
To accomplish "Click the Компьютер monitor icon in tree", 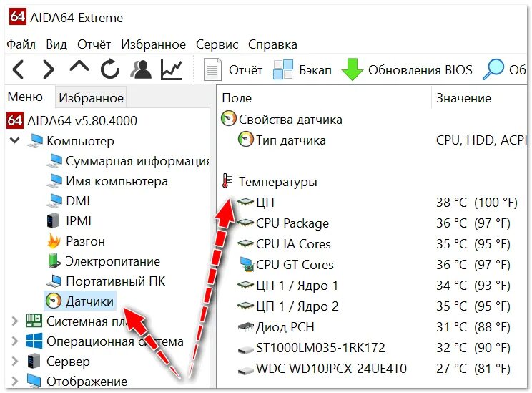I will coord(35,140).
